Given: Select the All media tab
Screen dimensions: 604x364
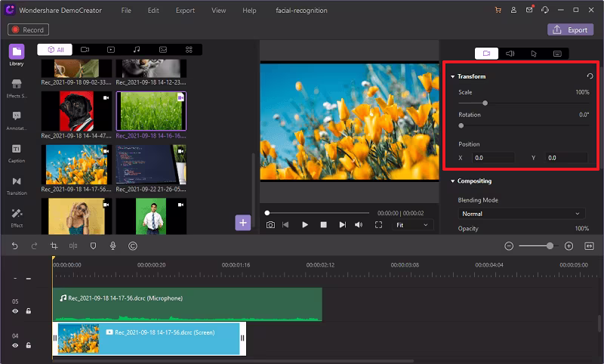Looking at the screenshot, I should (x=55, y=50).
